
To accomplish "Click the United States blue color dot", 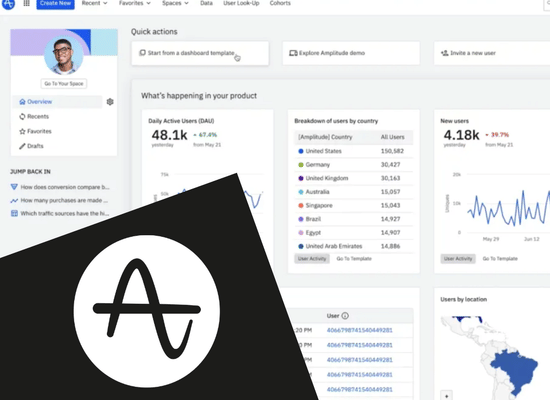I will (x=301, y=151).
